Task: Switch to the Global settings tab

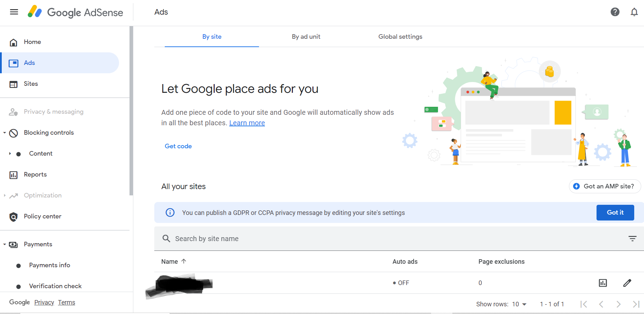Action: coord(400,37)
